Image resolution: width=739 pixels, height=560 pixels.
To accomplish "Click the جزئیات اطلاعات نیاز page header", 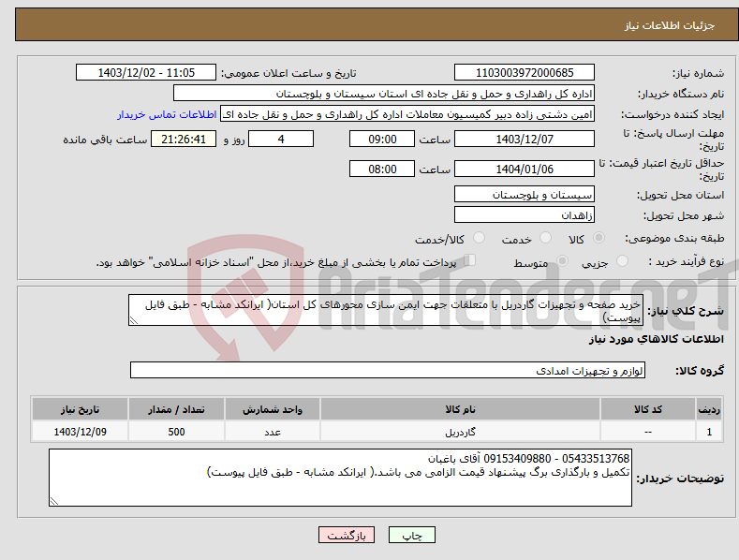I will point(670,25).
